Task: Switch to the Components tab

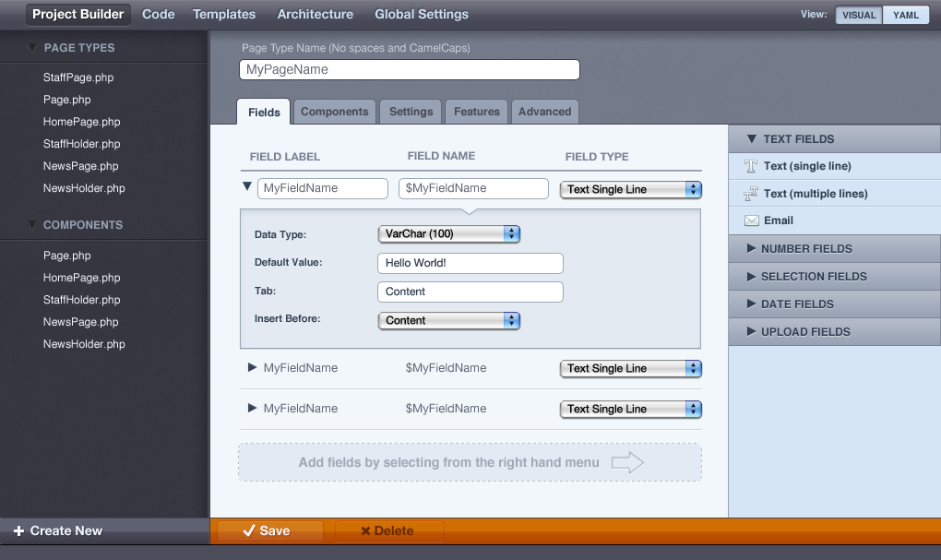Action: point(334,112)
